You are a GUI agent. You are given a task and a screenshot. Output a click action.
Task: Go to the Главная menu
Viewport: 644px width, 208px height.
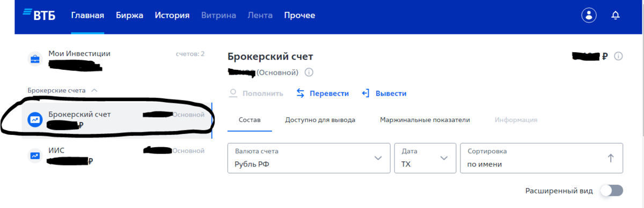point(87,15)
